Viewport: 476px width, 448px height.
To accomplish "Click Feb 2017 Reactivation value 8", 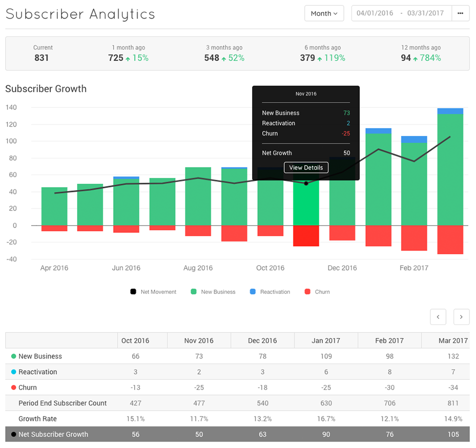I will 389,372.
